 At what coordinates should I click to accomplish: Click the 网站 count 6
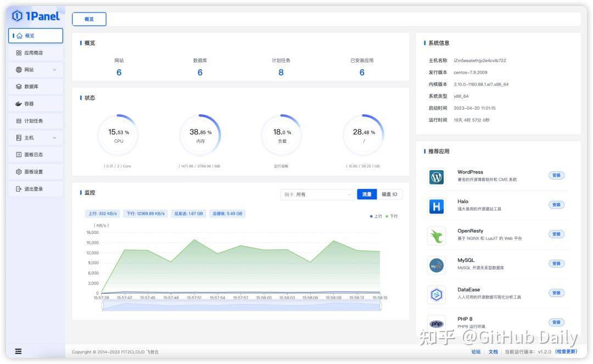tap(119, 72)
